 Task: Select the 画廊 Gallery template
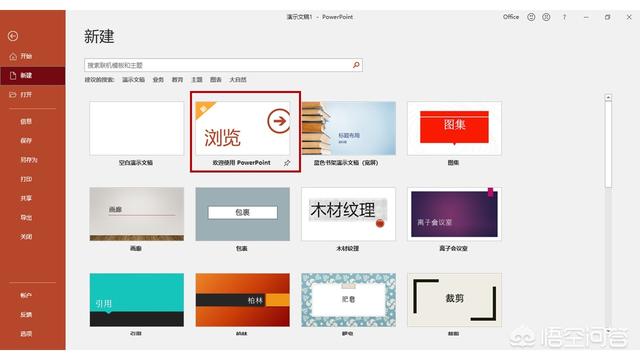pos(137,214)
